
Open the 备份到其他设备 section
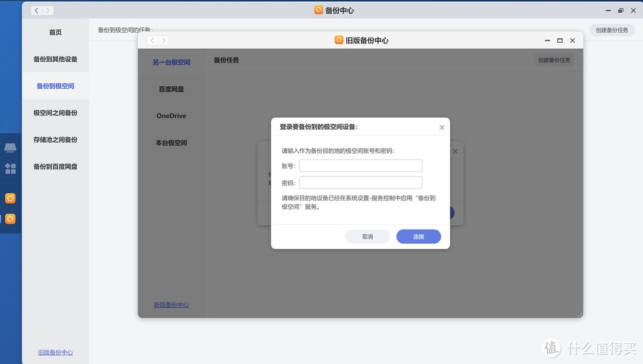click(x=55, y=59)
